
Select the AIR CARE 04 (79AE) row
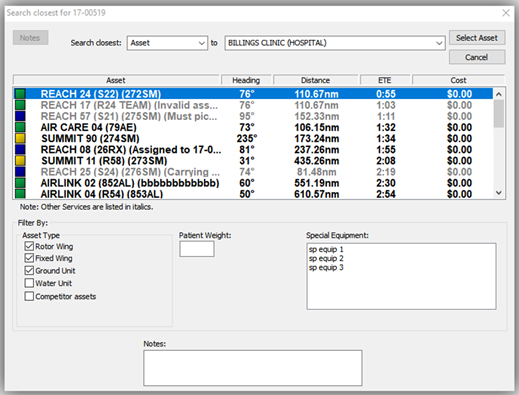(x=253, y=127)
